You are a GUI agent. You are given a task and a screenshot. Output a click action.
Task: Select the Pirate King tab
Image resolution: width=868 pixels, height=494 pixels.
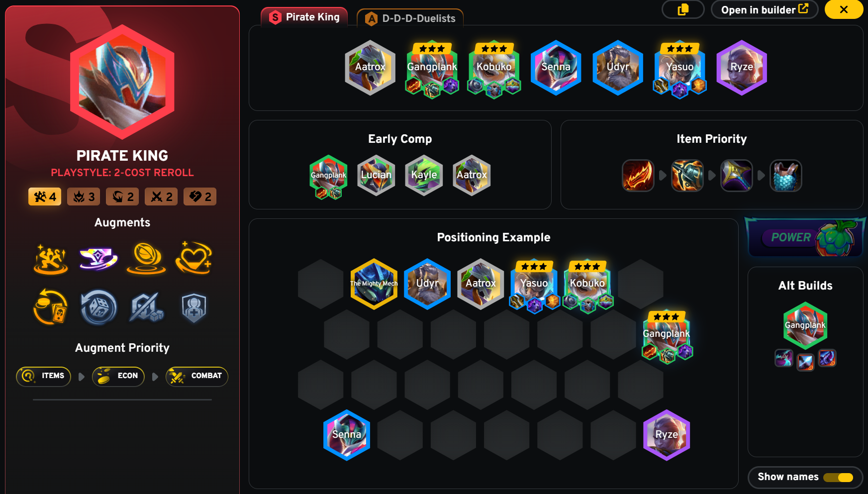pos(304,17)
